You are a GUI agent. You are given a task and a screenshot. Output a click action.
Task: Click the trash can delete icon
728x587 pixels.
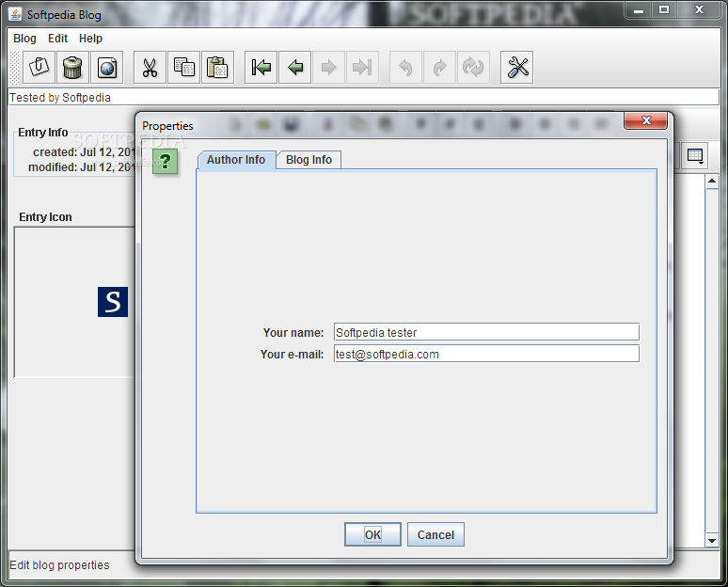click(72, 68)
